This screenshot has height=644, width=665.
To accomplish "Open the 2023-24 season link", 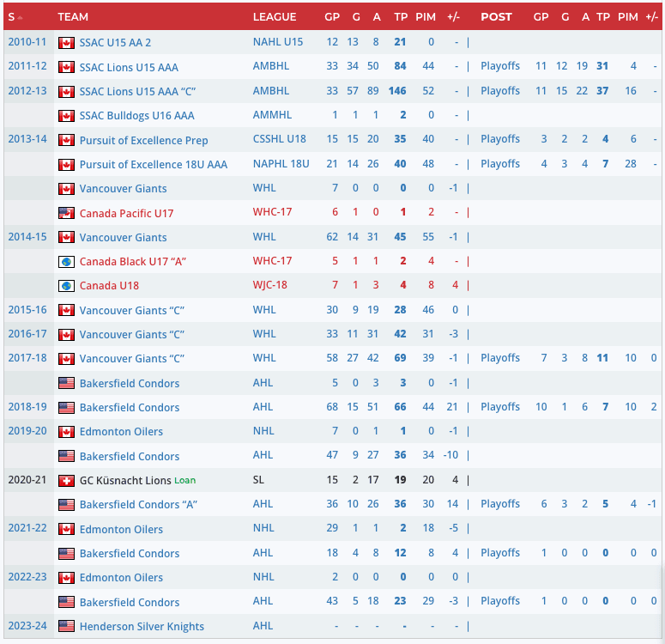I will click(27, 626).
